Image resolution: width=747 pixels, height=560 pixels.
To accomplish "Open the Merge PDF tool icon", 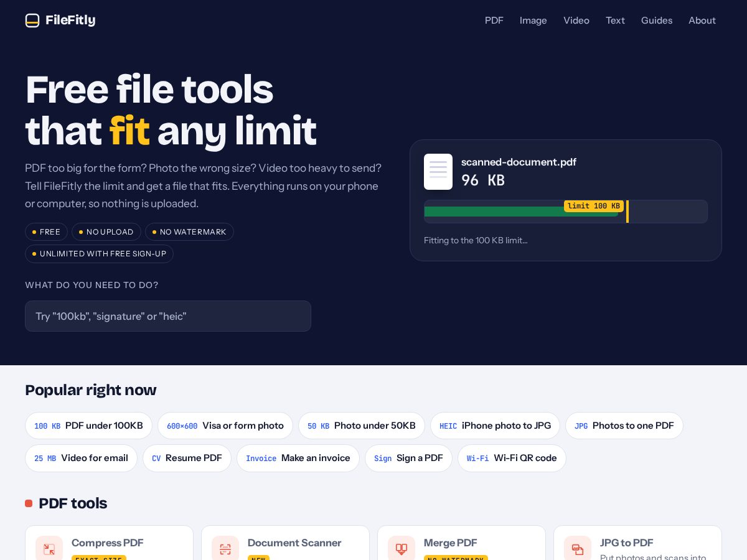I will (x=402, y=549).
